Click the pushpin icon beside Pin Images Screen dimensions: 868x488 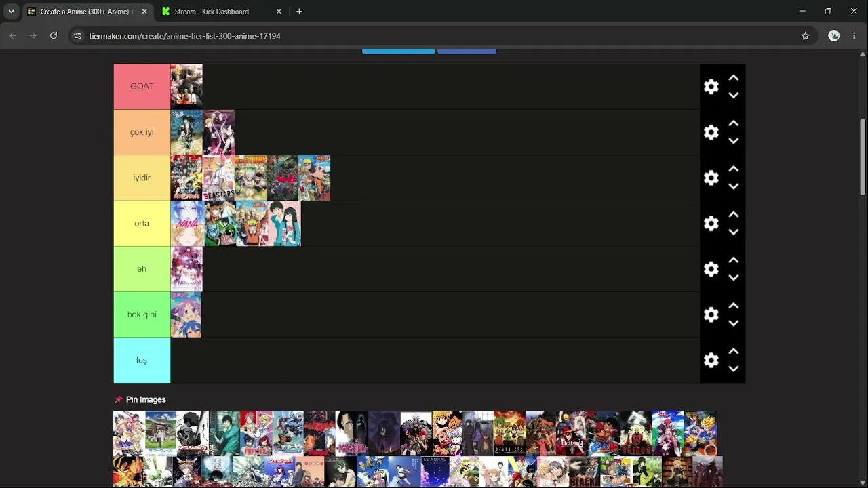(x=118, y=400)
